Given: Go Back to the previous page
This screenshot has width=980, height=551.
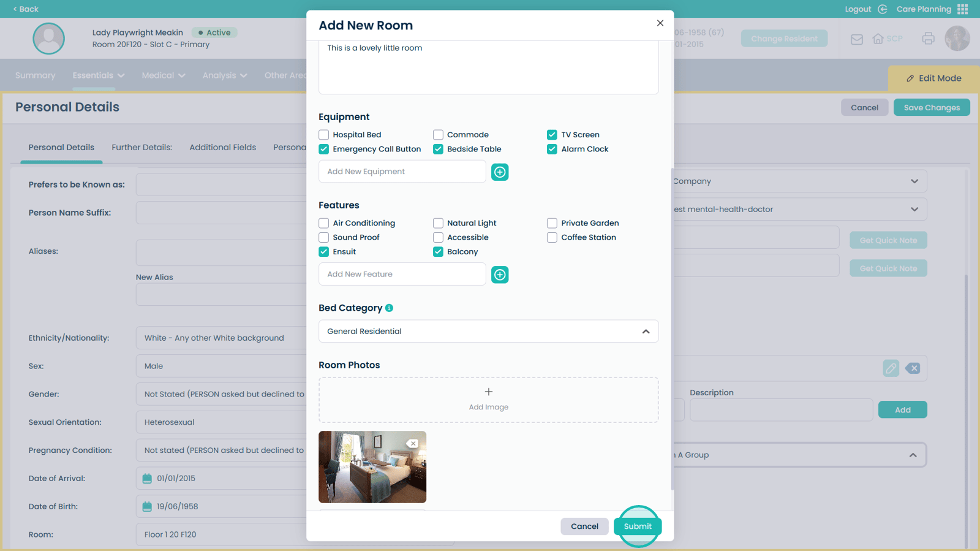Looking at the screenshot, I should coord(26,9).
